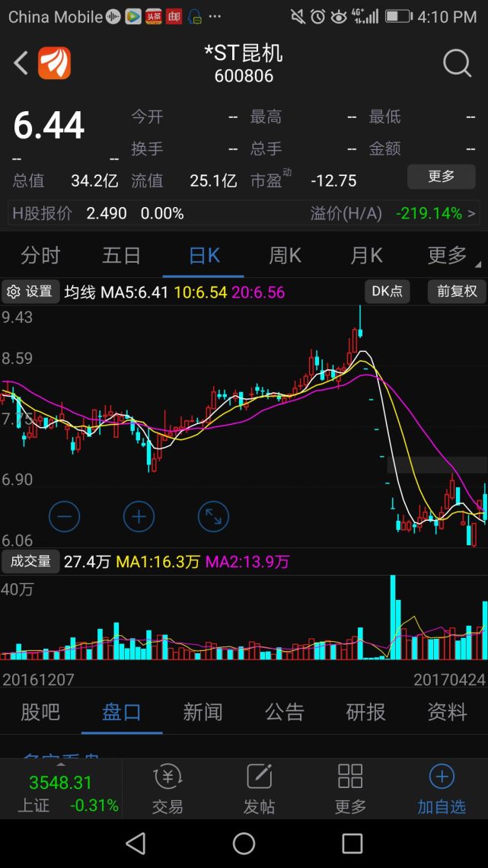This screenshot has height=868, width=488.
Task: Switch to 分时 chart tab
Action: click(x=40, y=256)
